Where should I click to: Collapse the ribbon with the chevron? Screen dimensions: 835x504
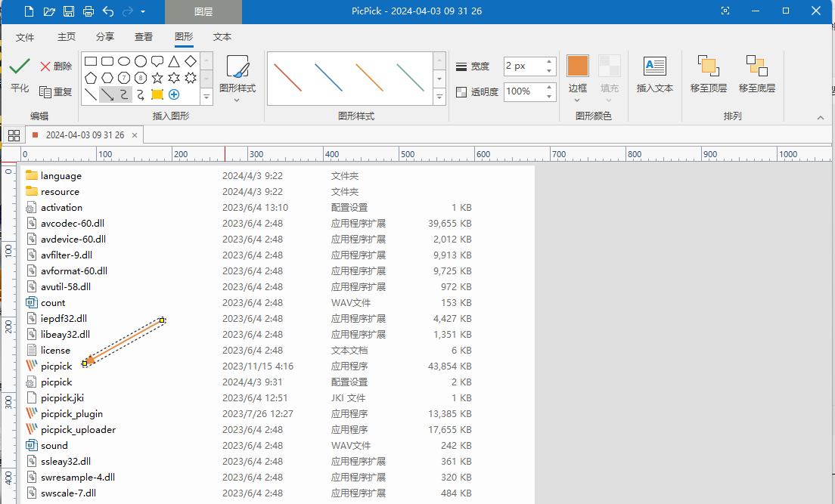click(820, 118)
